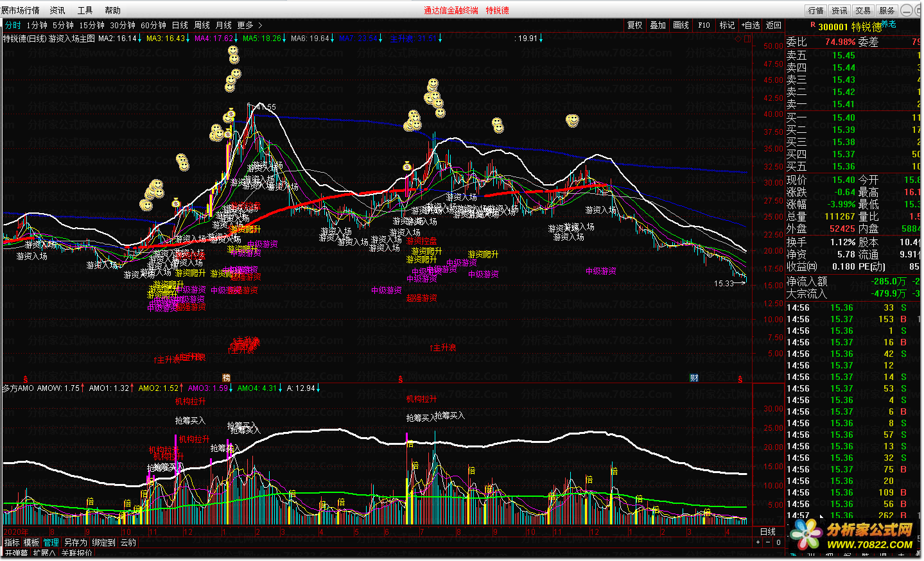Click the R marker beside stock code 300001
Image resolution: width=924 pixels, height=561 pixels.
coord(813,24)
